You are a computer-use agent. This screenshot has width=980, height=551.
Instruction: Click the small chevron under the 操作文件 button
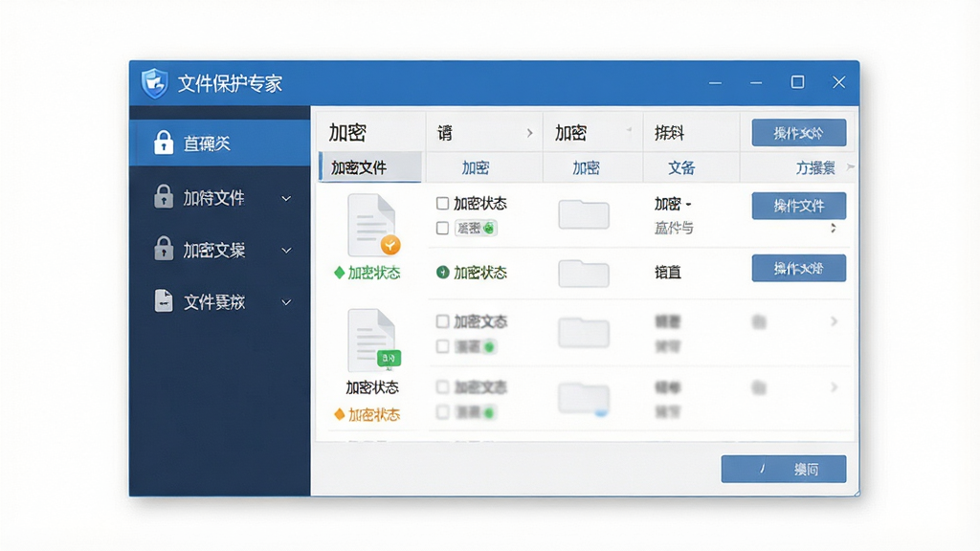click(834, 228)
